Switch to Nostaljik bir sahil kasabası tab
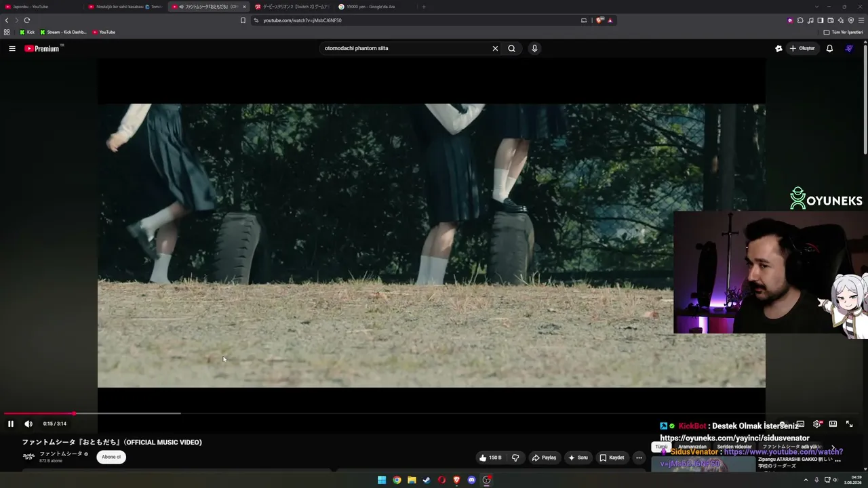The image size is (868, 488). point(125,7)
